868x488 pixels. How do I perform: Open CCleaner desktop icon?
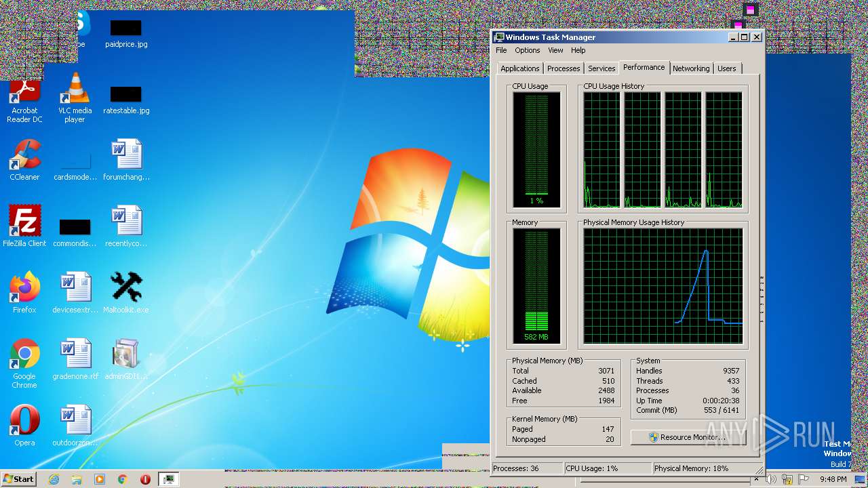24,161
